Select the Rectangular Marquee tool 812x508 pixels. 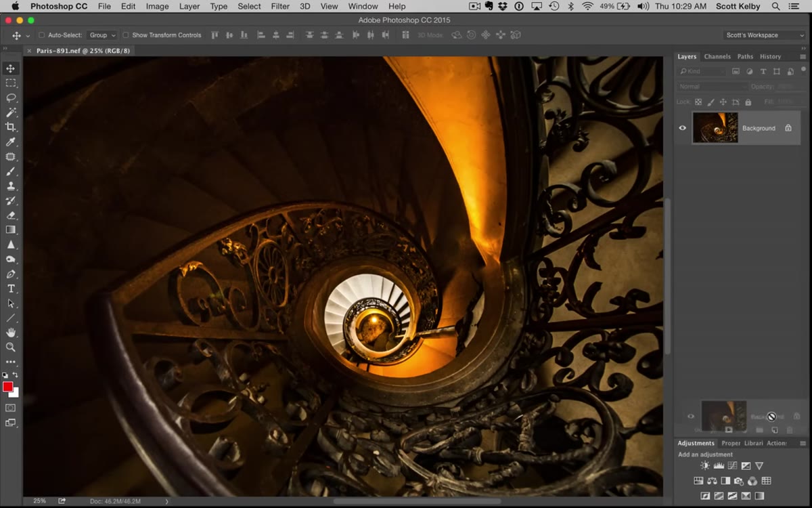click(10, 83)
